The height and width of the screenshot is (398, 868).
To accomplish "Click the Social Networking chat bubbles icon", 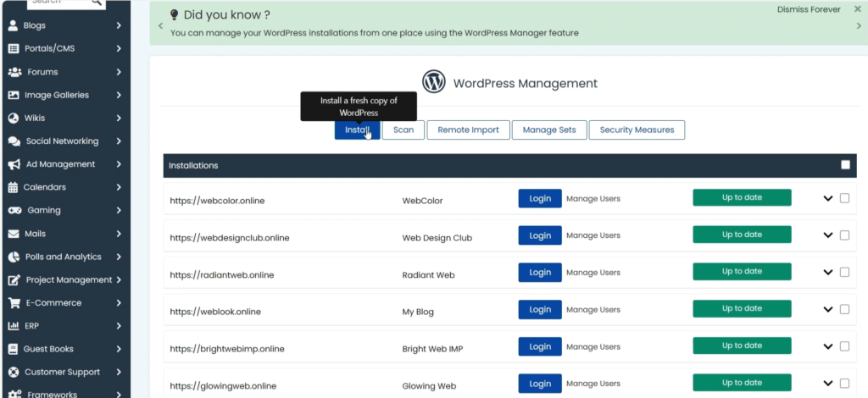I will [x=14, y=141].
